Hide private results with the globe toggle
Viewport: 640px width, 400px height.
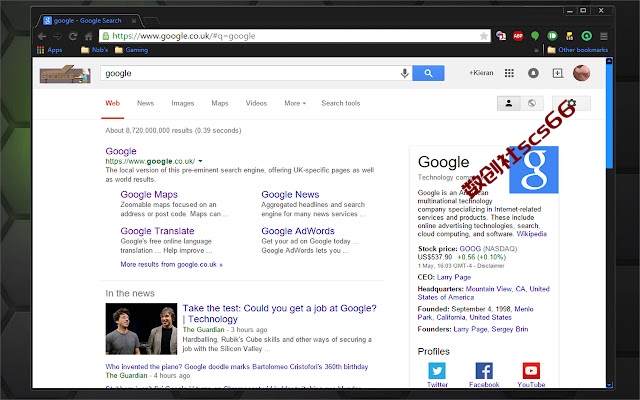coord(532,103)
